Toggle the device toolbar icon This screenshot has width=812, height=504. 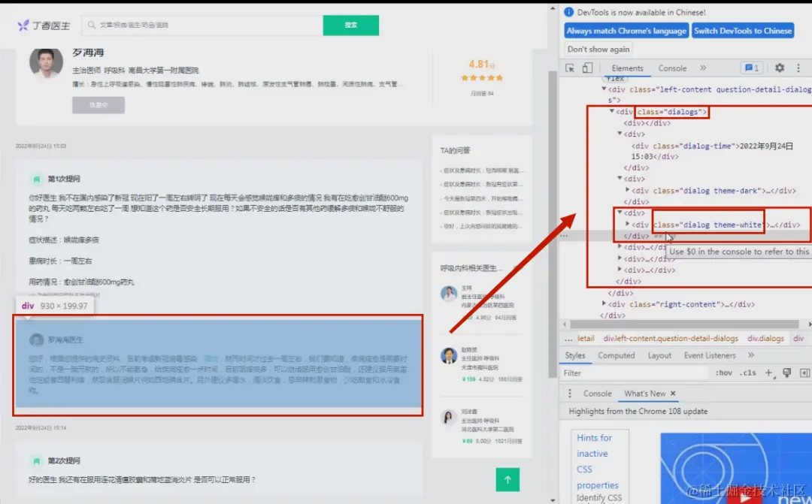point(587,68)
